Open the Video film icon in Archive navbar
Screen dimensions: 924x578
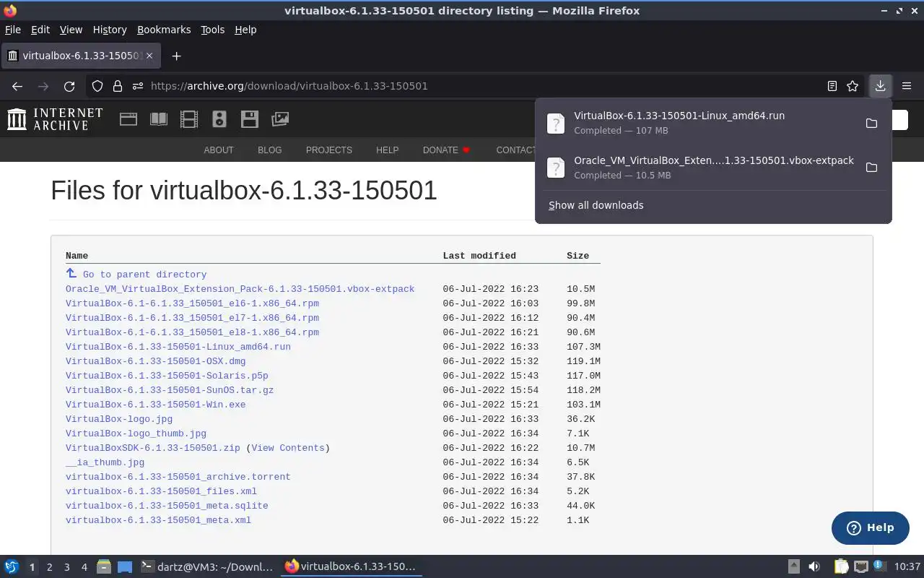click(189, 119)
